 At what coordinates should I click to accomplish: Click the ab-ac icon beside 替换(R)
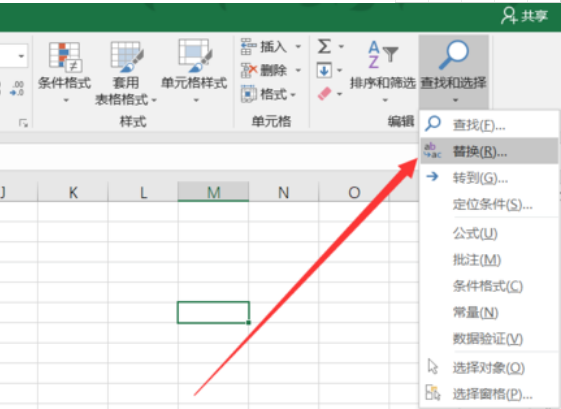[x=433, y=150]
